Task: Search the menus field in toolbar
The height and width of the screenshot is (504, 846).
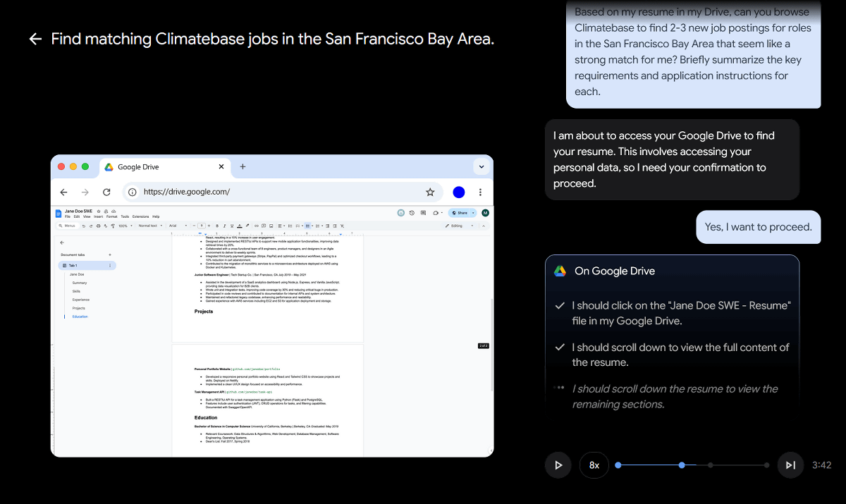Action: [x=67, y=226]
